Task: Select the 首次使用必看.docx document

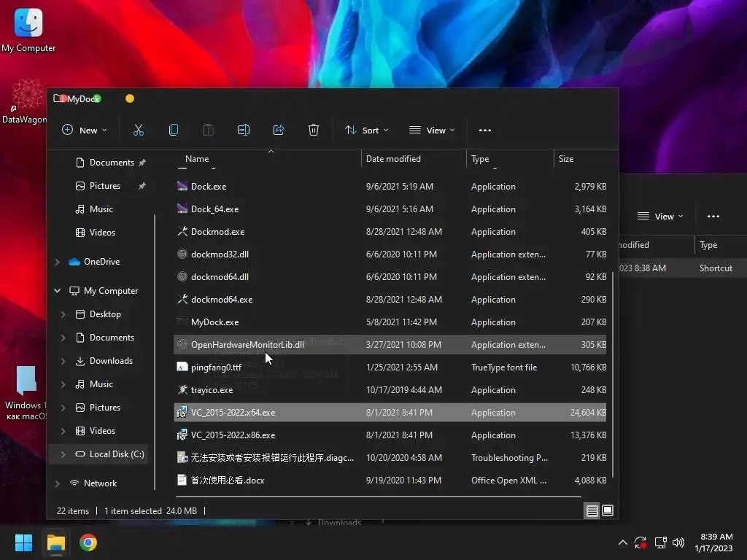Action: coord(390,480)
